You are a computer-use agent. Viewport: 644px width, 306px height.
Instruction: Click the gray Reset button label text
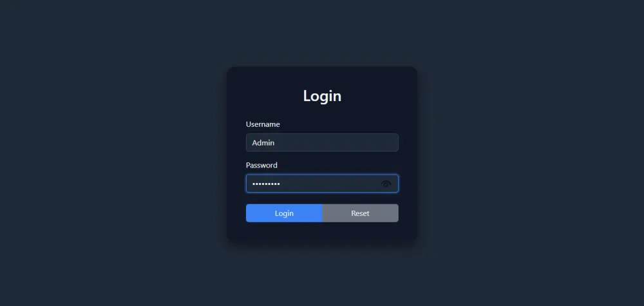click(360, 213)
